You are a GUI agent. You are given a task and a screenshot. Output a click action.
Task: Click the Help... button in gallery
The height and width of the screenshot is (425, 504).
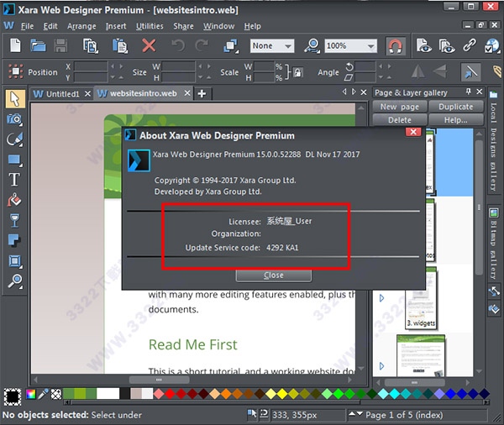click(456, 120)
